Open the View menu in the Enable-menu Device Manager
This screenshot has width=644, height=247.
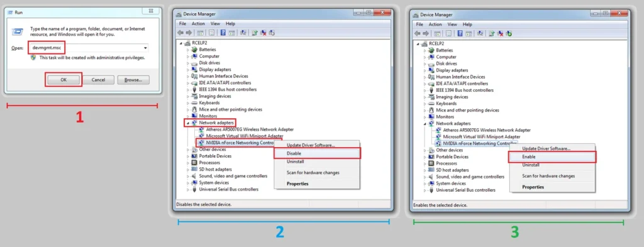[452, 25]
